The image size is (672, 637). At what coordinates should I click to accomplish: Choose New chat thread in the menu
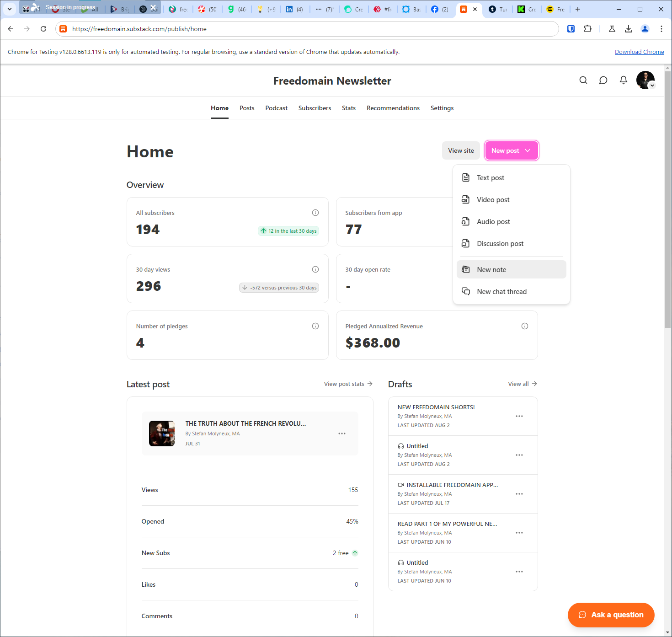pos(512,292)
